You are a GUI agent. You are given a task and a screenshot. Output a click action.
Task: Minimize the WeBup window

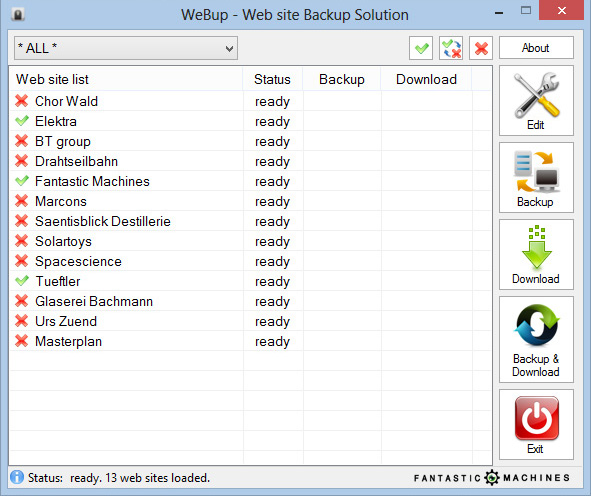click(x=499, y=13)
